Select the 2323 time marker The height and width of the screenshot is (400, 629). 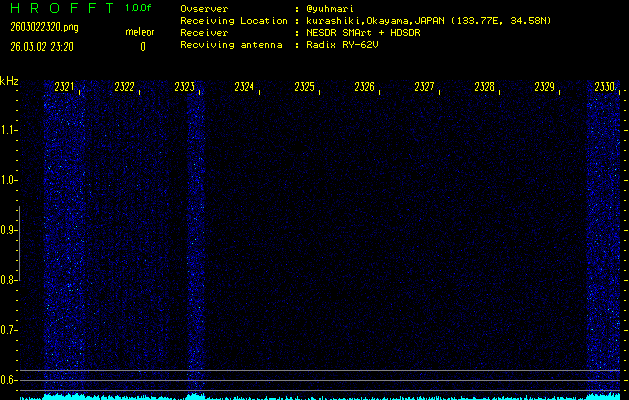(x=184, y=88)
